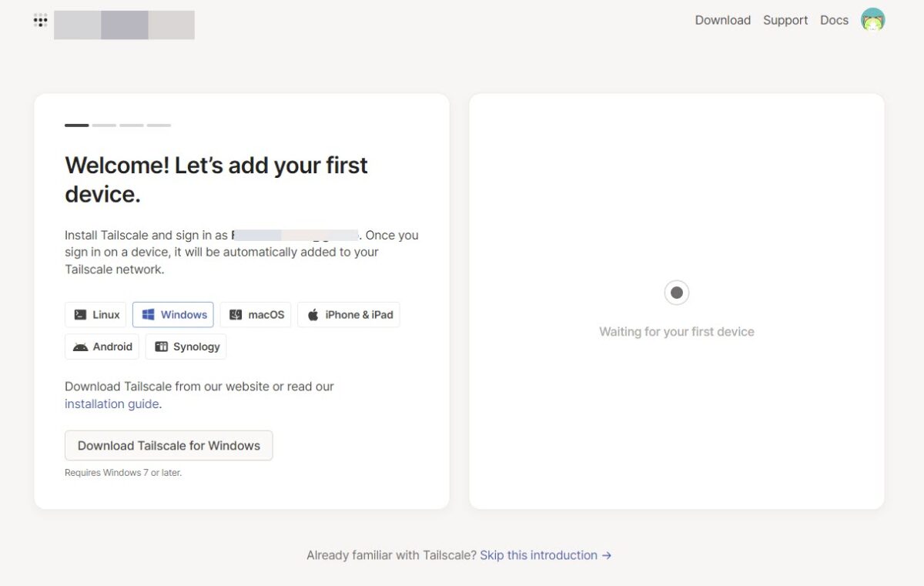Select the Linux platform option

[x=95, y=315]
